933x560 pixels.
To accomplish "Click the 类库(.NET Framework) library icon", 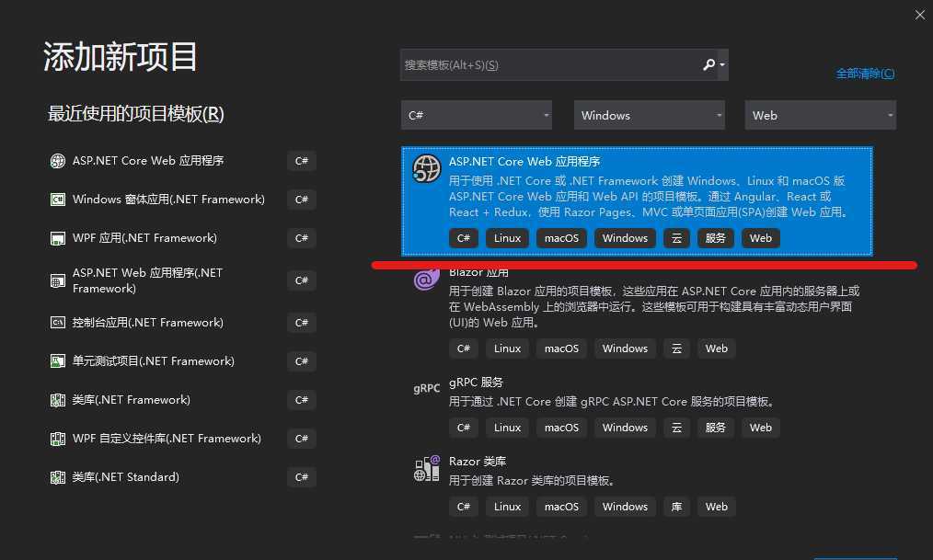I will tap(58, 400).
